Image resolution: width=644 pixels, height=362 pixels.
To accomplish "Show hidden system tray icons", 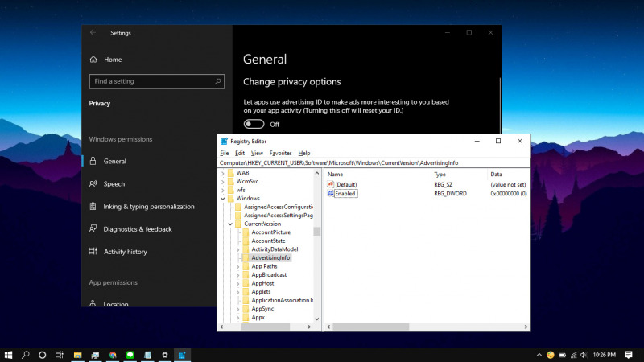I will click(x=539, y=355).
